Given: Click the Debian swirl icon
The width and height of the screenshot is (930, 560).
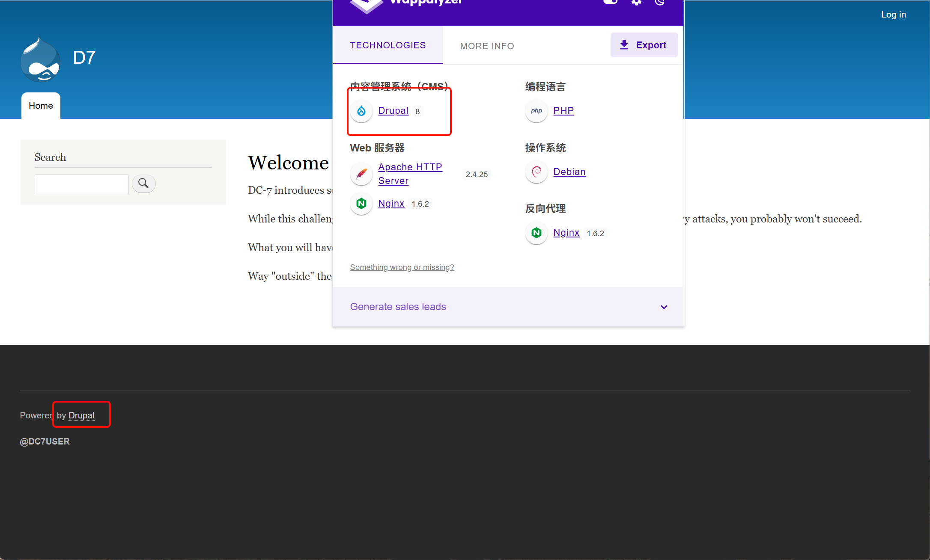Looking at the screenshot, I should tap(536, 172).
